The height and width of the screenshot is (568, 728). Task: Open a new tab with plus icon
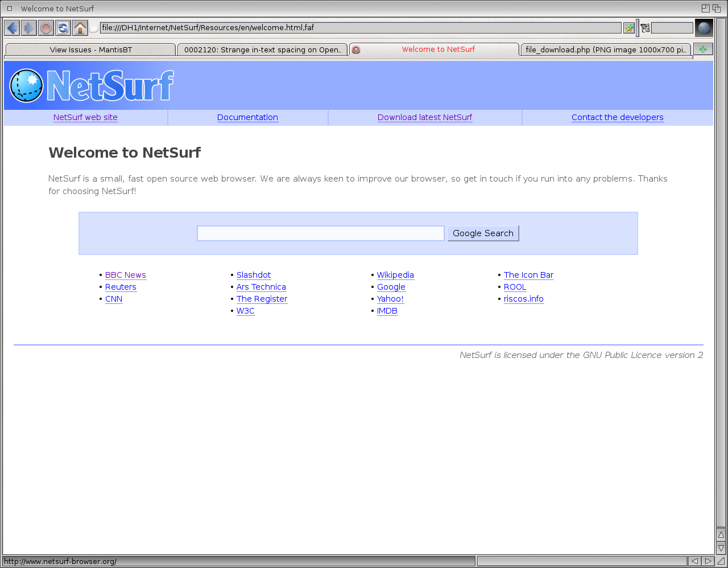(x=703, y=50)
